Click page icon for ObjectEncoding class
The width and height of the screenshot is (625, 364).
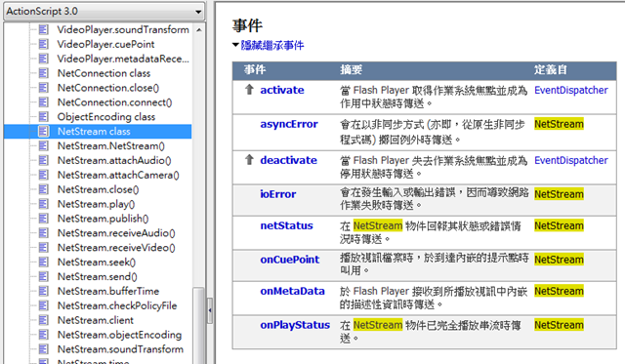click(43, 117)
